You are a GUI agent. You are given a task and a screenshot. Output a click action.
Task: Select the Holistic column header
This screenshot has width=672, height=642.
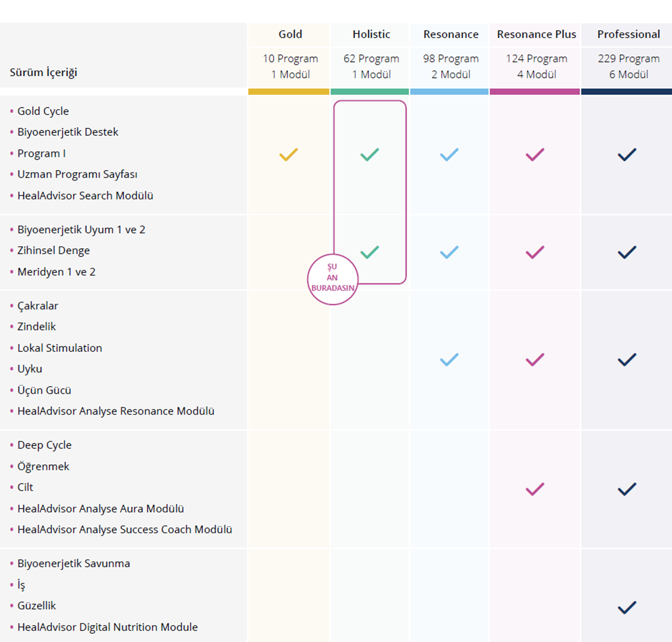[x=371, y=34]
